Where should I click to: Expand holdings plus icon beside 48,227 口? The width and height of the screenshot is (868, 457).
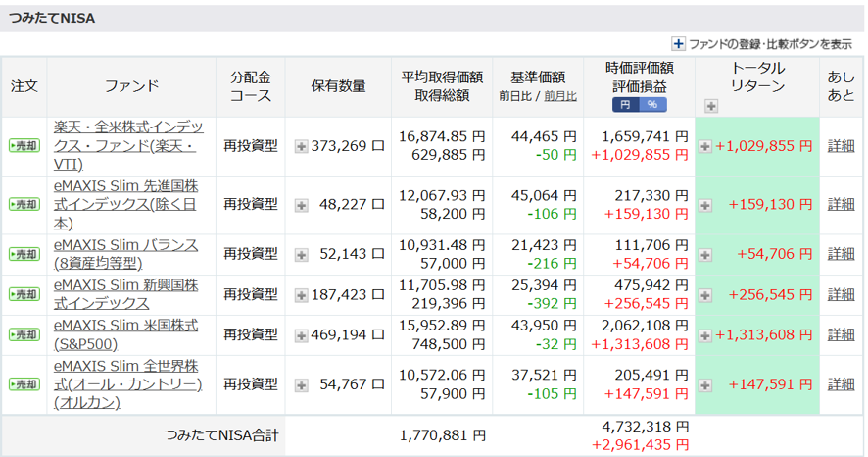[301, 206]
